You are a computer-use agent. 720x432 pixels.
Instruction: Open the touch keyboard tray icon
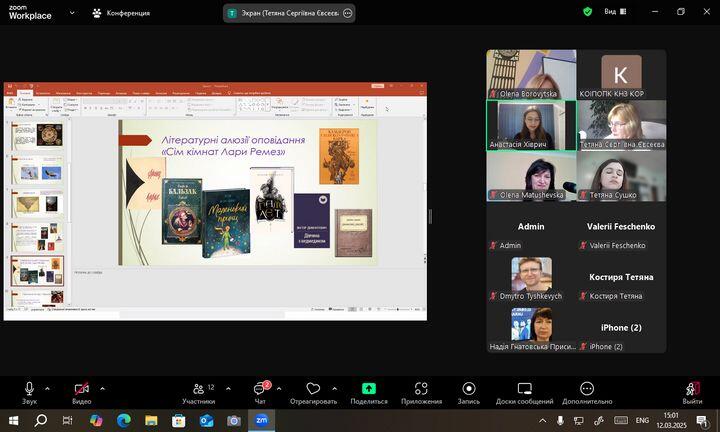[x=621, y=420]
